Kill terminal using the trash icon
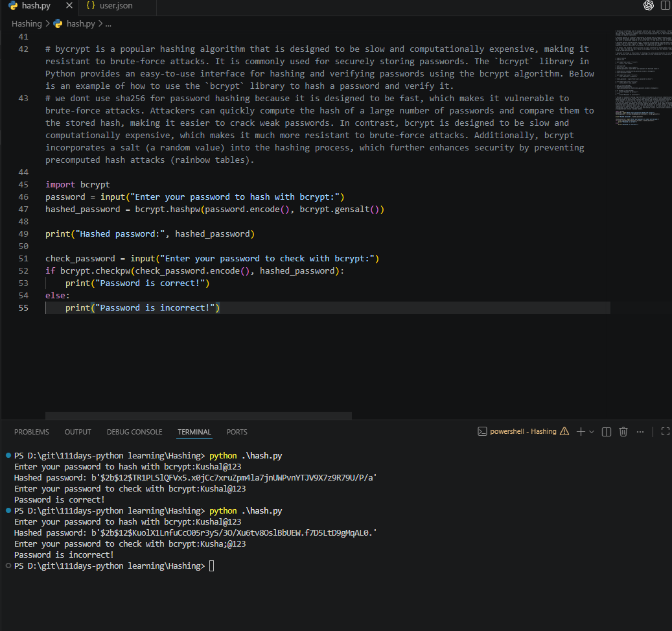 point(623,431)
